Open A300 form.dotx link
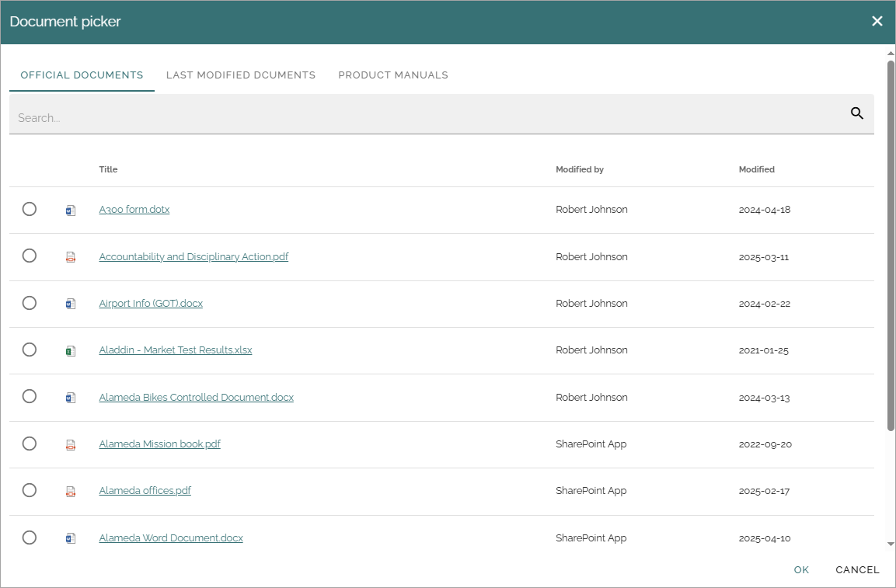This screenshot has width=896, height=588. (x=134, y=210)
